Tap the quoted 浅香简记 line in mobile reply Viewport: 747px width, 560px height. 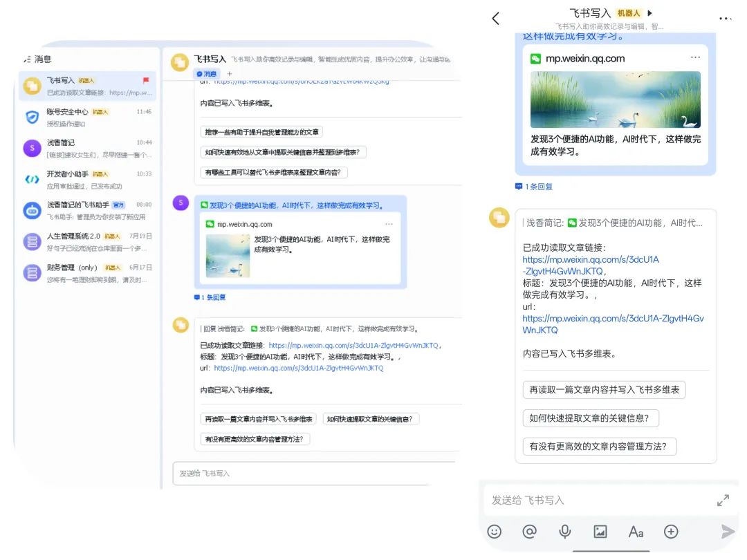click(613, 223)
